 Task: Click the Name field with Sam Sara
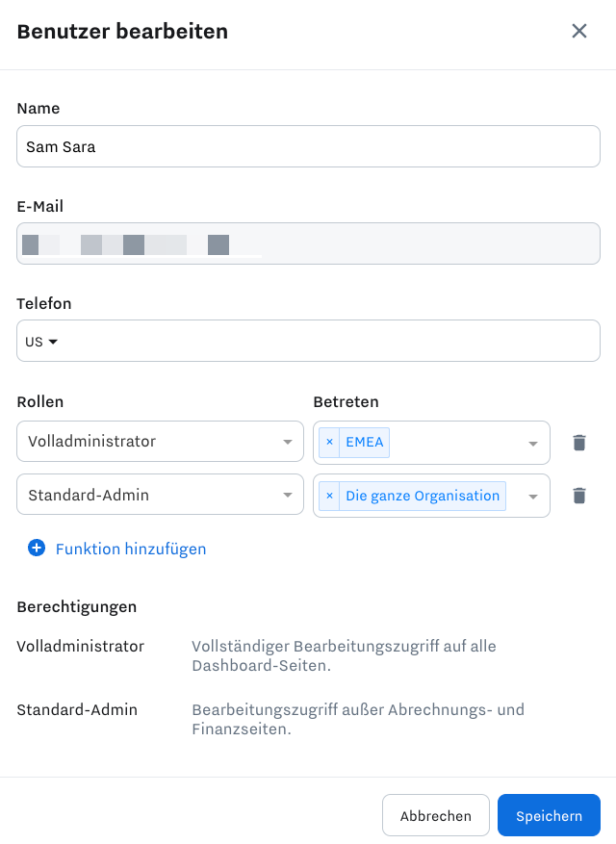(x=308, y=146)
